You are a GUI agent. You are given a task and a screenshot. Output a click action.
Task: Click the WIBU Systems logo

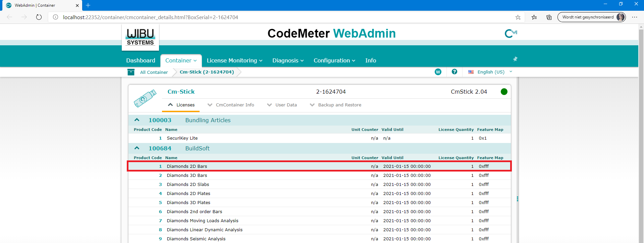coord(140,37)
